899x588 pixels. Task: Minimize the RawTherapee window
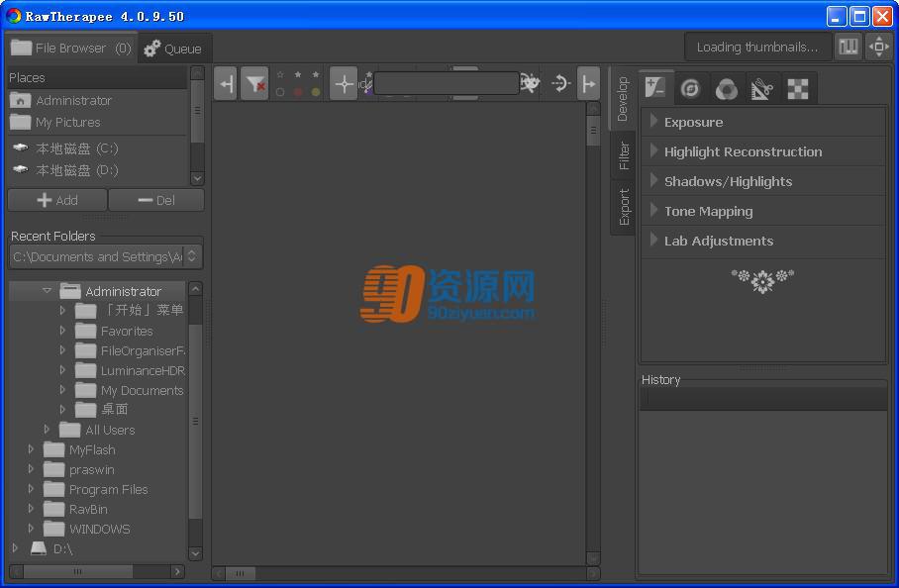click(837, 16)
